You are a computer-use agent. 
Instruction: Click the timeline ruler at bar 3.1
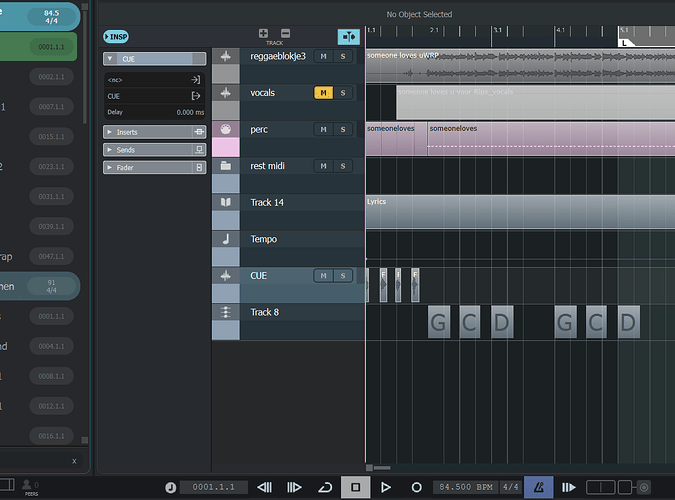click(x=497, y=30)
